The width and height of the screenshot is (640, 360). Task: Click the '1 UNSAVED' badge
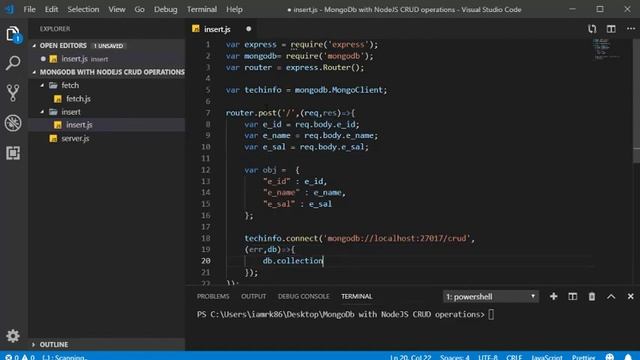click(x=108, y=46)
